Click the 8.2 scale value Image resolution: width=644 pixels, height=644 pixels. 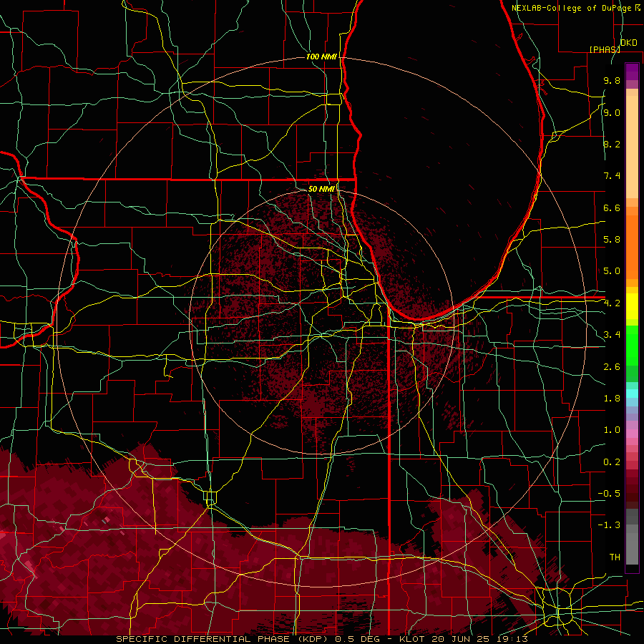612,144
